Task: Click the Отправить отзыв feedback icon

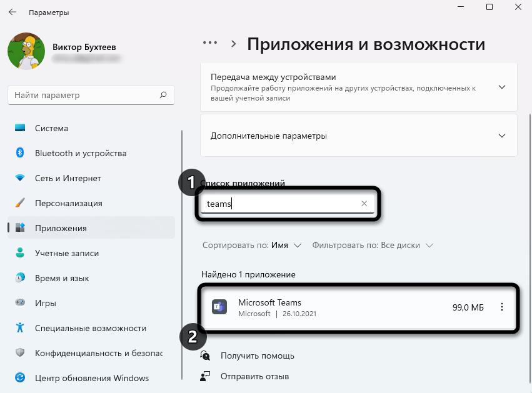Action: [205, 376]
